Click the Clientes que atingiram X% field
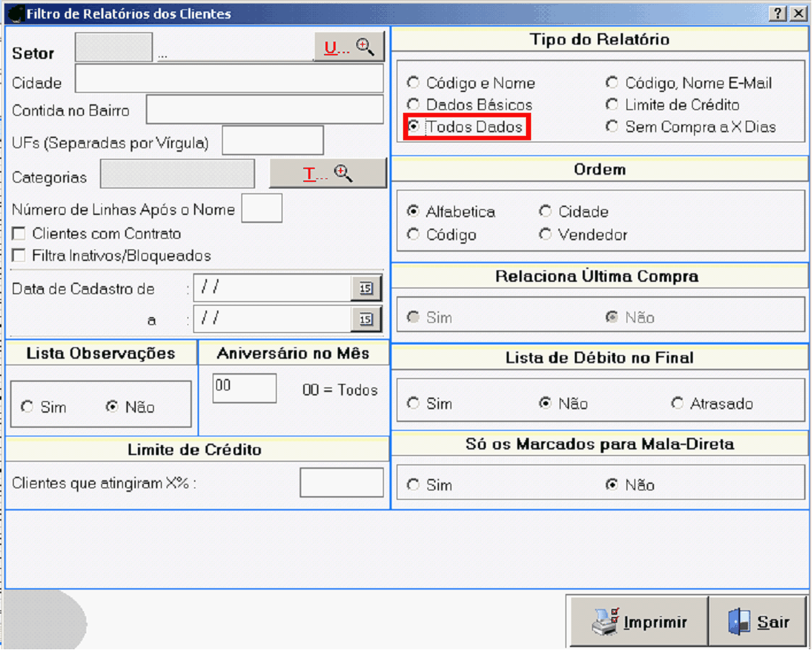 point(341,482)
